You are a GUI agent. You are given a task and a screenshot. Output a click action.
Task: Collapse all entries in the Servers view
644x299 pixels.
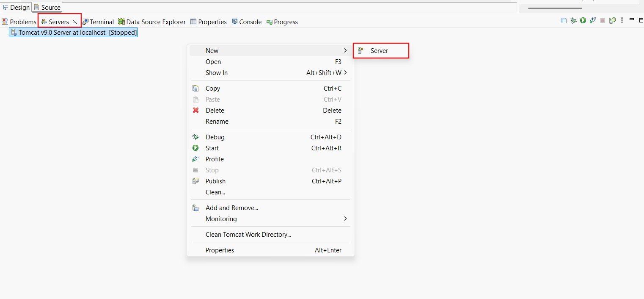[564, 20]
